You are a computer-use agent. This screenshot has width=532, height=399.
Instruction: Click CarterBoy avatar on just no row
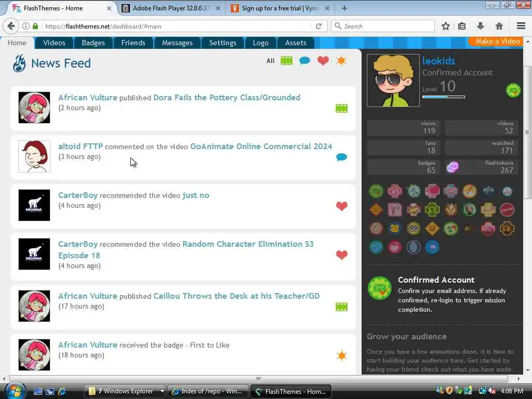(34, 205)
